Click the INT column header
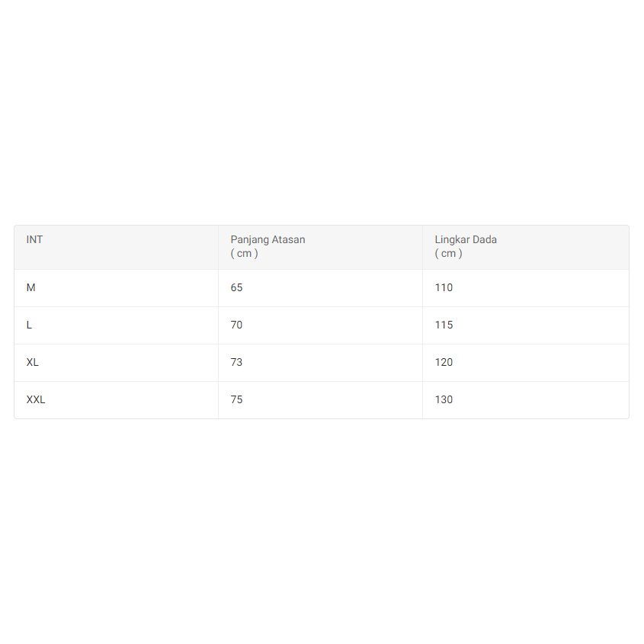Image resolution: width=644 pixels, height=644 pixels. click(34, 239)
